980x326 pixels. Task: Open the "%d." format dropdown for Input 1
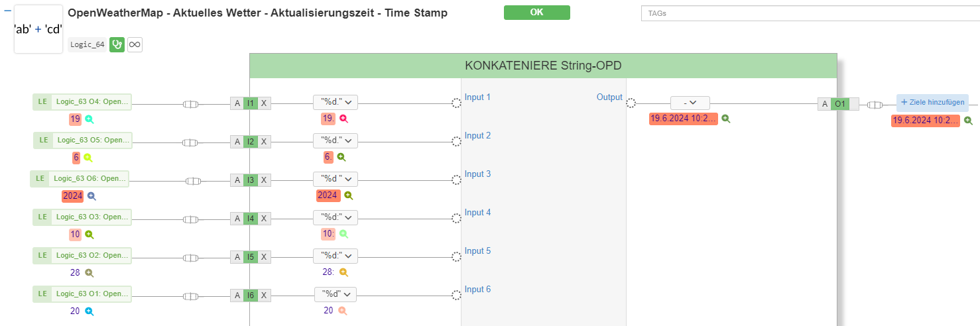[x=336, y=102]
